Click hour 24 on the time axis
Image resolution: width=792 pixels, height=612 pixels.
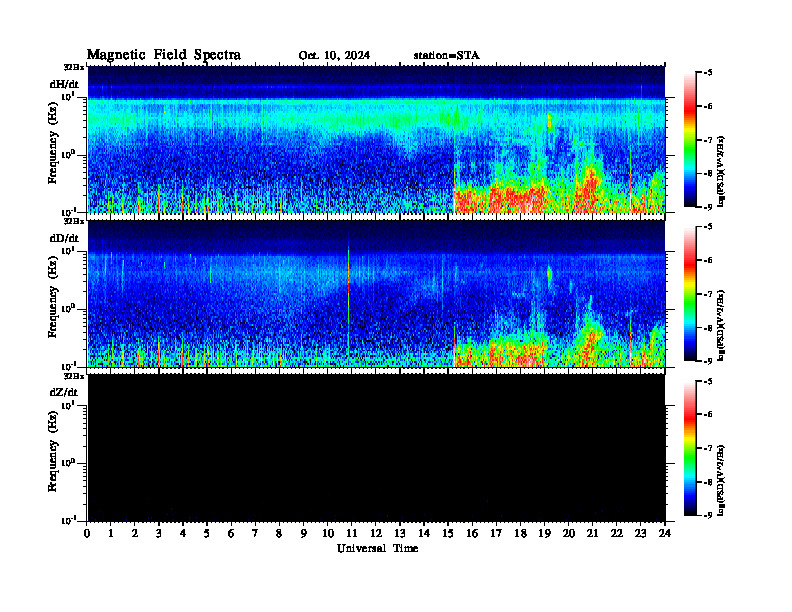[665, 534]
